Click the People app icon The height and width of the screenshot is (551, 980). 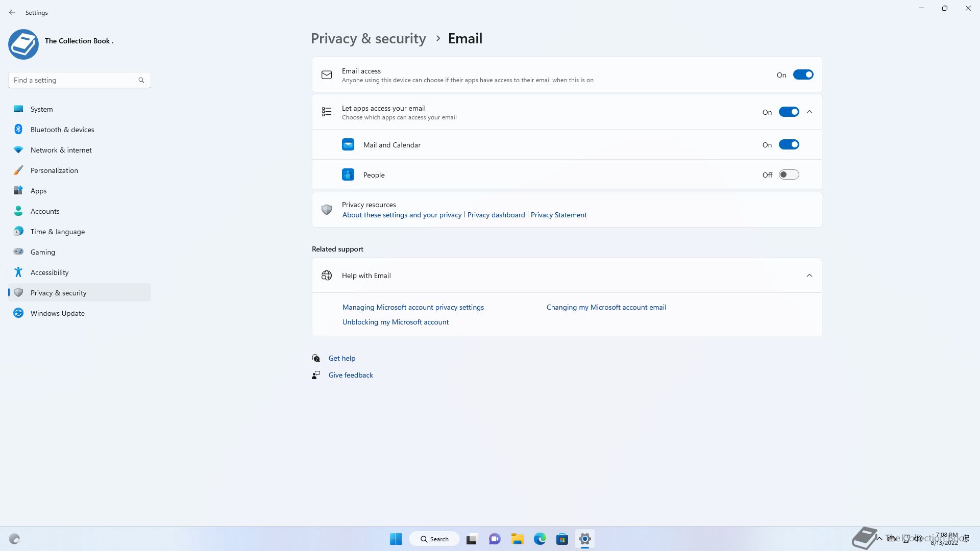[x=348, y=175]
